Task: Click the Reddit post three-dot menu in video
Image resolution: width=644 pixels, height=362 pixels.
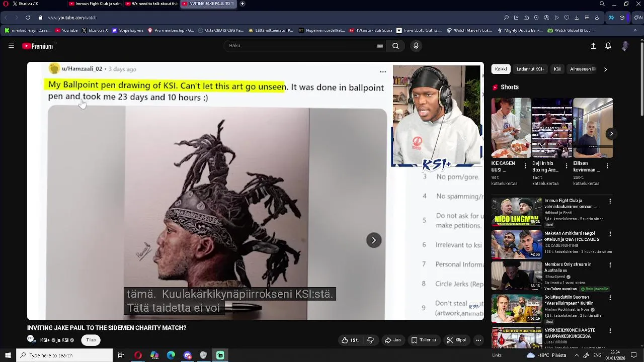Action: click(383, 72)
